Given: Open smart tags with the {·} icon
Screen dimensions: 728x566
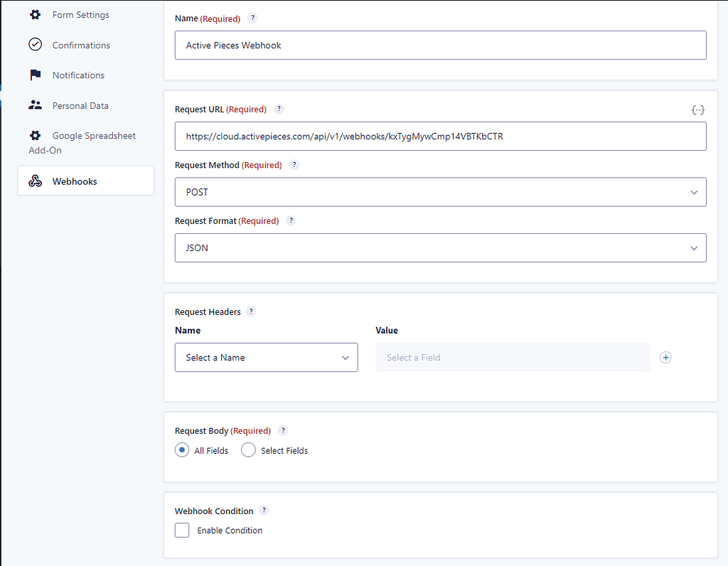Looking at the screenshot, I should pos(697,110).
